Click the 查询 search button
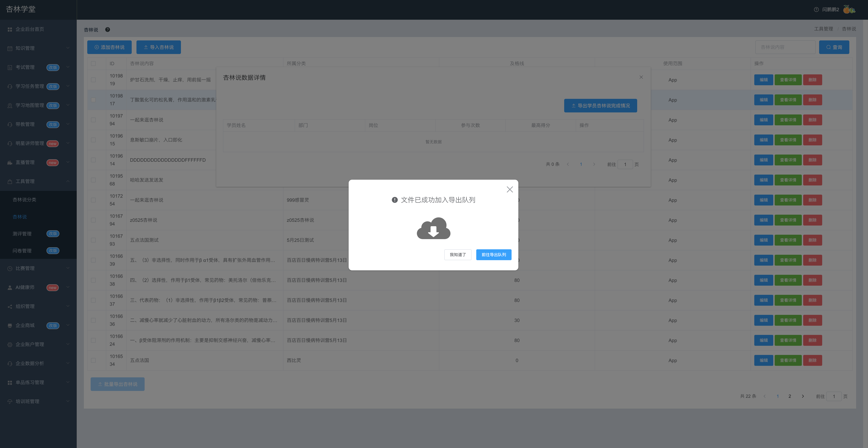 [x=834, y=47]
